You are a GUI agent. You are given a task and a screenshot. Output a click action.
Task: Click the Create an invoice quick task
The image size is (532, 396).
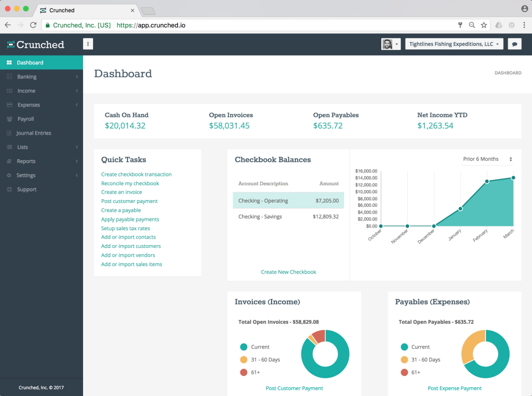pyautogui.click(x=120, y=192)
